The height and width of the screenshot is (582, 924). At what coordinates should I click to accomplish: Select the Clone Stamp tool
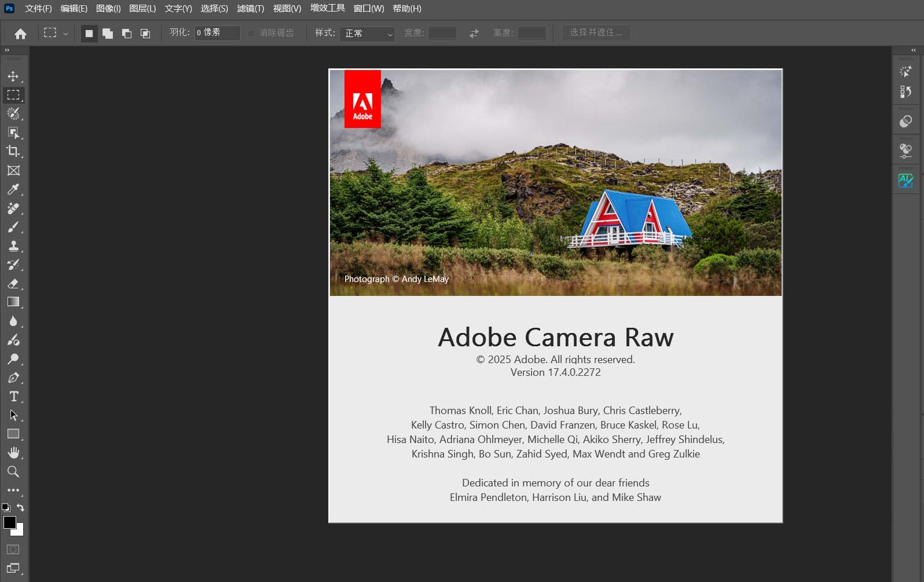13,246
